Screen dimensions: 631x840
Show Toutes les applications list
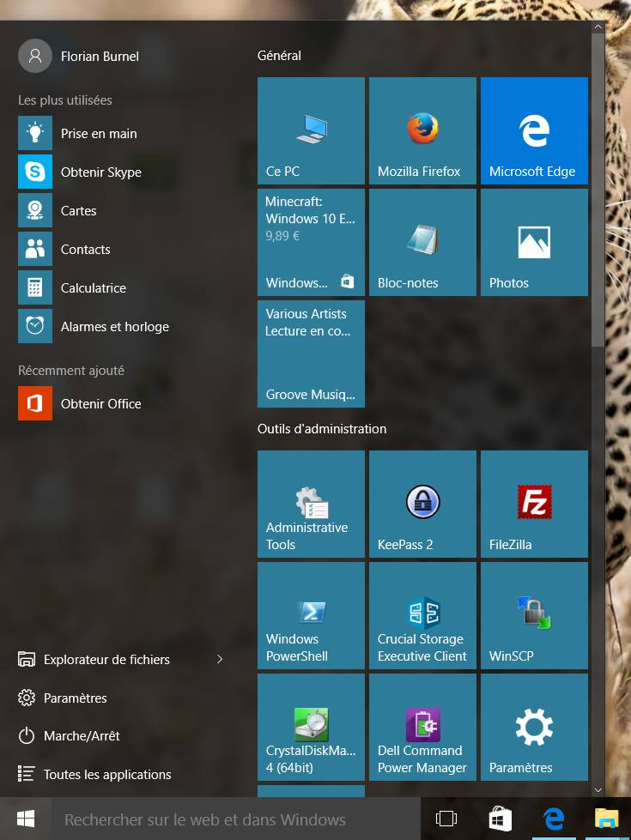(106, 774)
